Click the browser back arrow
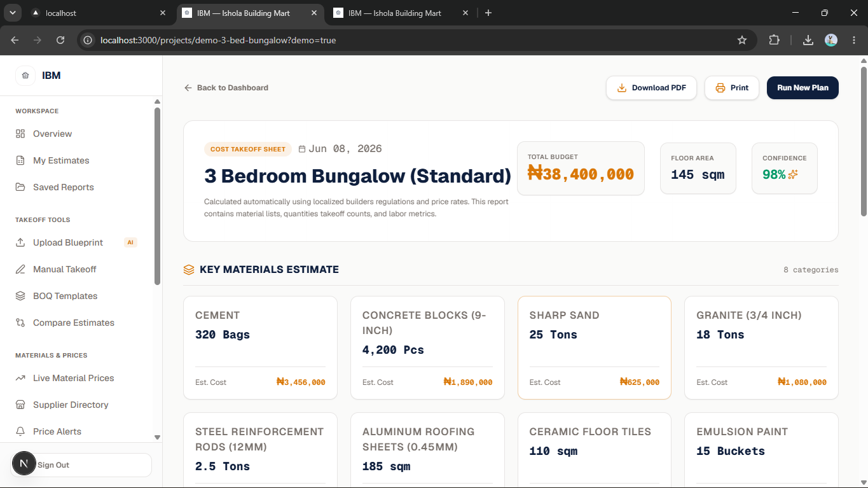868x488 pixels. 15,40
